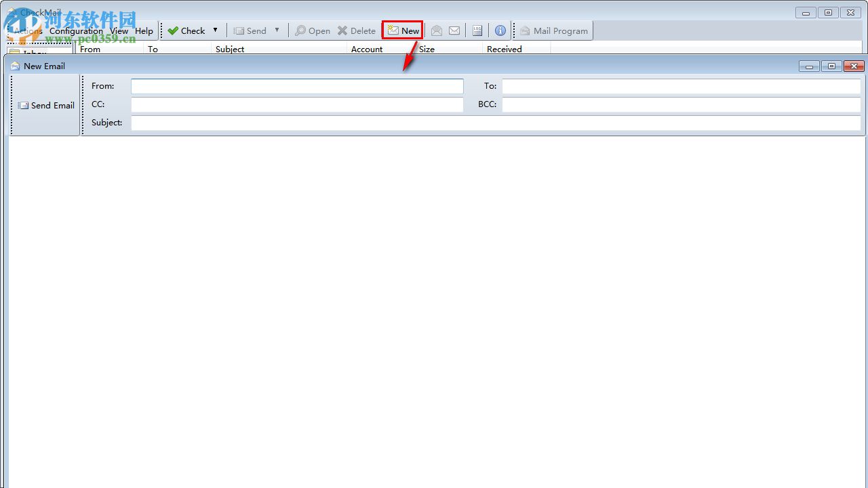Open the Help menu

point(144,30)
